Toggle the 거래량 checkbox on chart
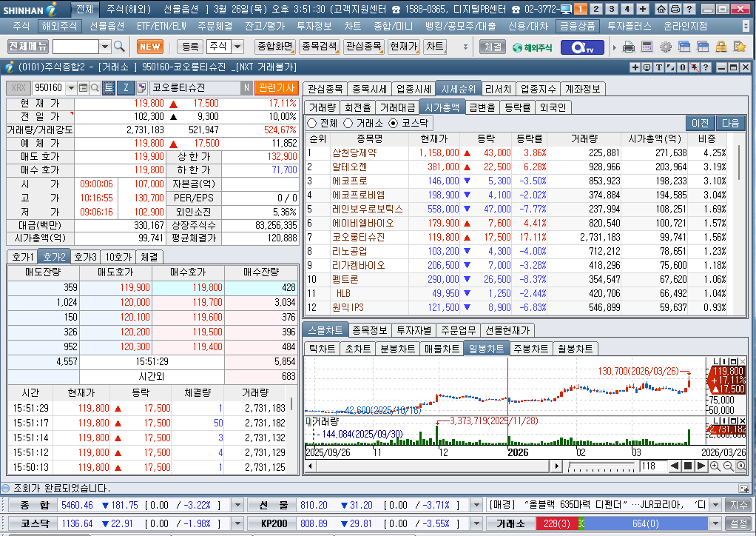Image resolution: width=756 pixels, height=536 pixels. (x=308, y=421)
